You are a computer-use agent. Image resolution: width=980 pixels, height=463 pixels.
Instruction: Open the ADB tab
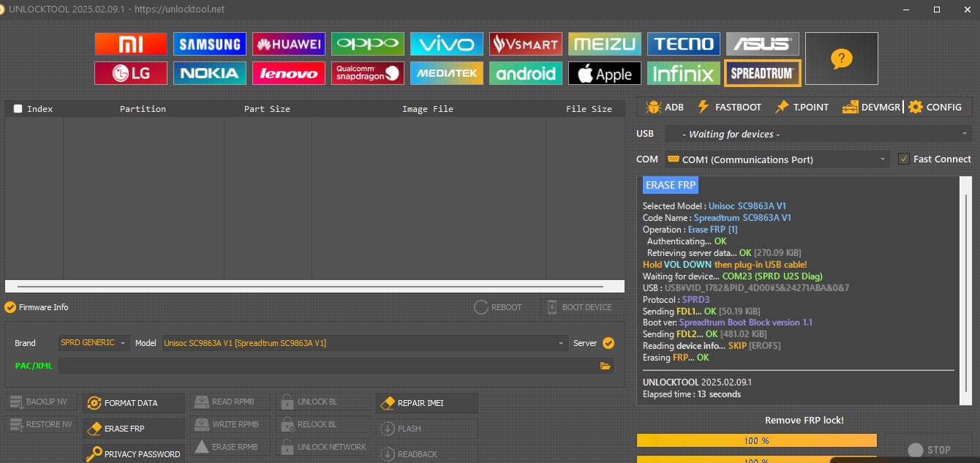pyautogui.click(x=665, y=107)
